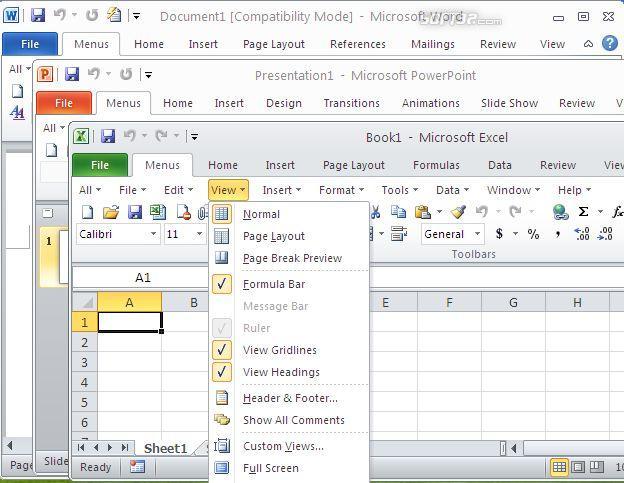This screenshot has width=624, height=483.
Task: Click the Format Painter brush icon
Action: point(458,212)
